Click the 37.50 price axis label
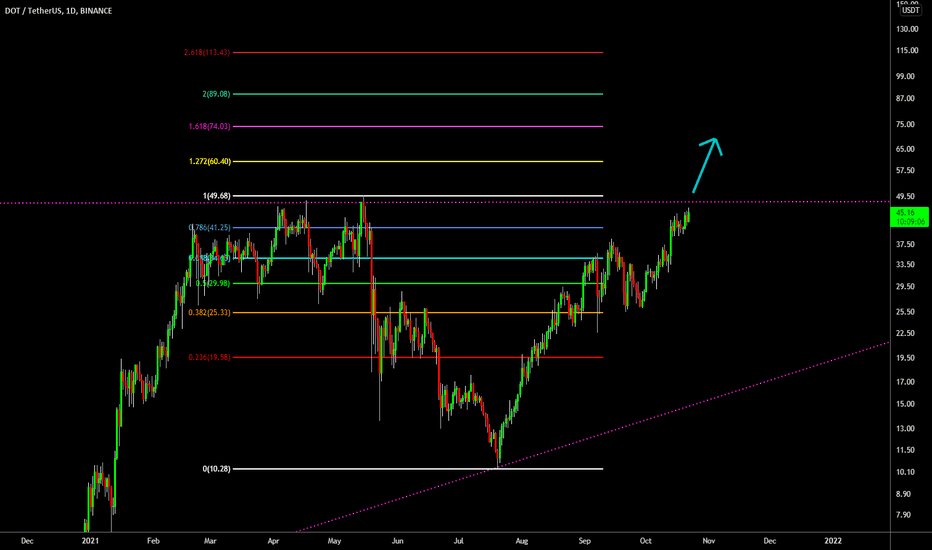Image resolution: width=932 pixels, height=550 pixels. pos(905,244)
